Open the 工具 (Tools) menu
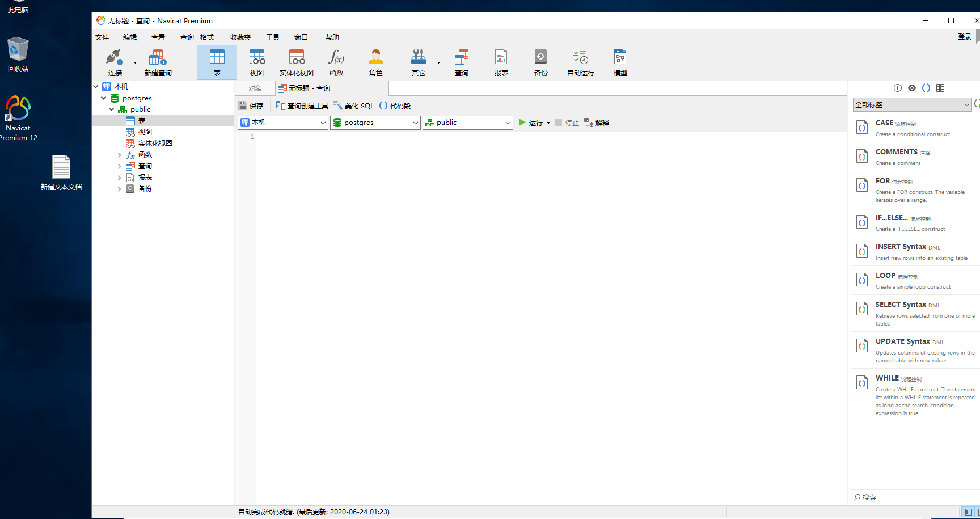Viewport: 980px width, 519px height. [x=272, y=37]
